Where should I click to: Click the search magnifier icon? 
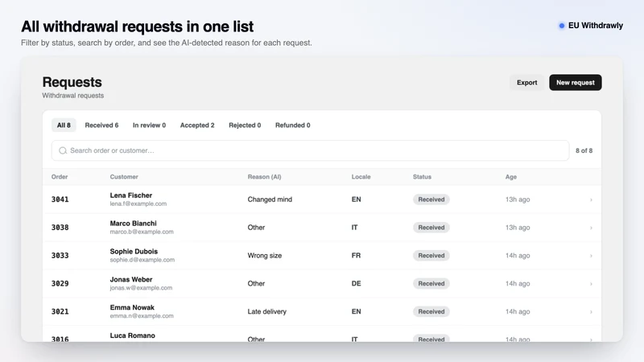coord(63,150)
